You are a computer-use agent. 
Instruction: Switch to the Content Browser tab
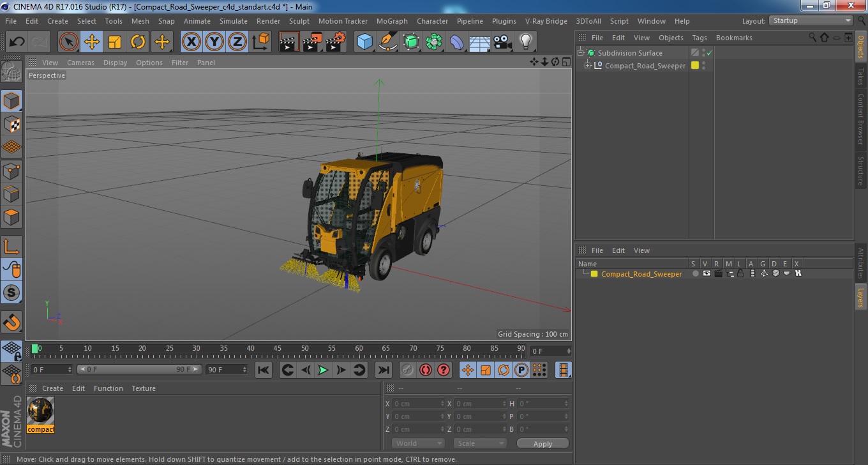pos(860,119)
